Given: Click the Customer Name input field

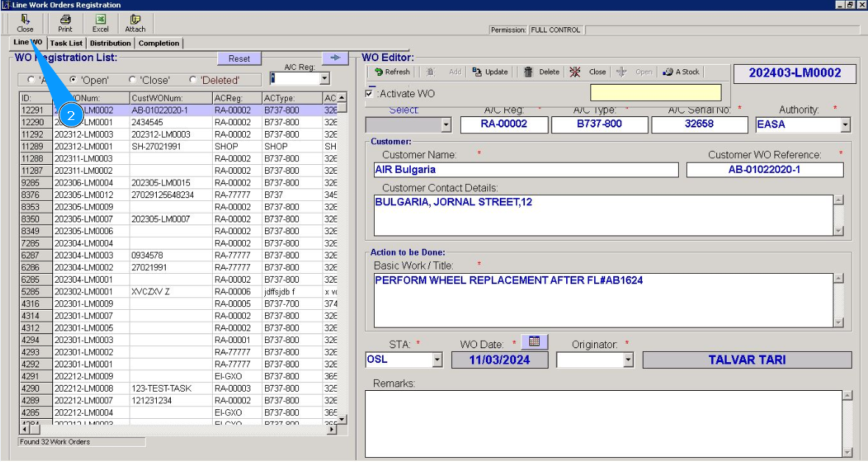Looking at the screenshot, I should pyautogui.click(x=525, y=170).
